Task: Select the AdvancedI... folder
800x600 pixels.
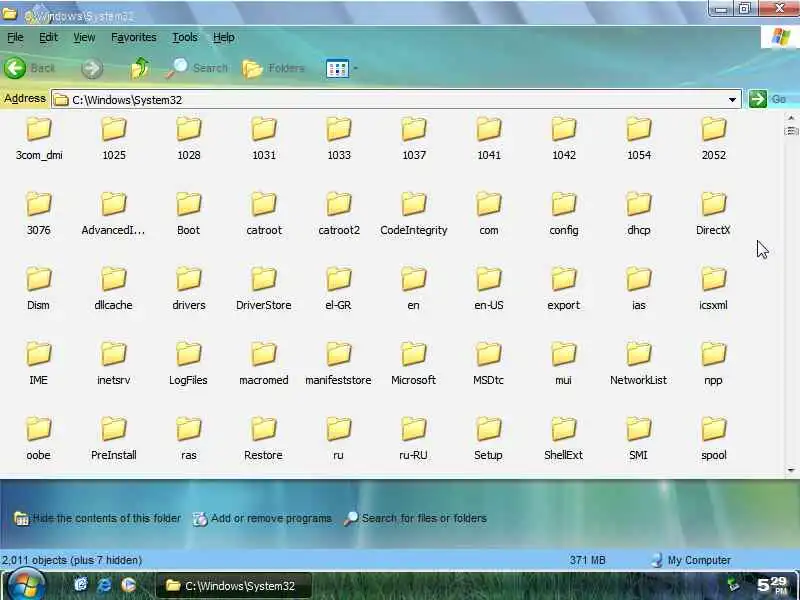Action: pyautogui.click(x=113, y=213)
